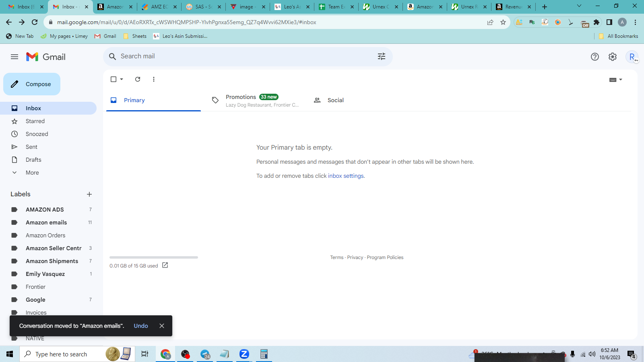Open the Extensions puzzle icon

(x=597, y=22)
